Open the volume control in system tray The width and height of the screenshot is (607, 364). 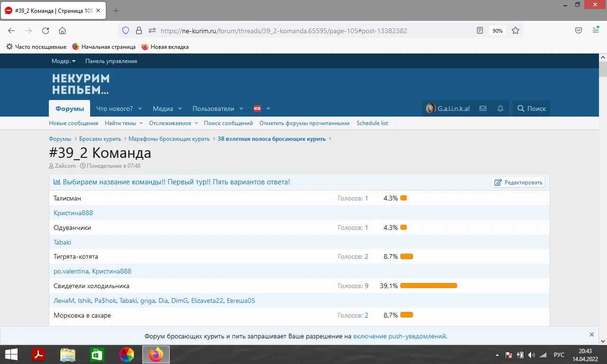531,355
